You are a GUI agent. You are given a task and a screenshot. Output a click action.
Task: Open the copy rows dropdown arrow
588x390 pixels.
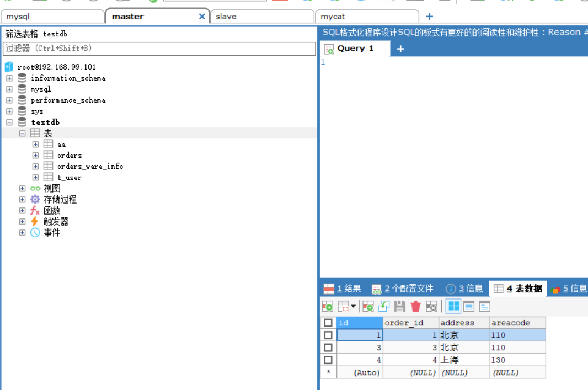pos(353,306)
